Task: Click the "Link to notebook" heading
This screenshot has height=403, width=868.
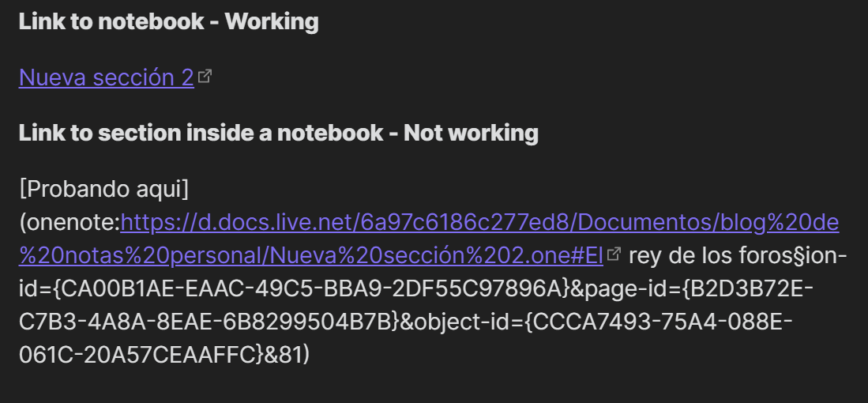Action: [111, 21]
